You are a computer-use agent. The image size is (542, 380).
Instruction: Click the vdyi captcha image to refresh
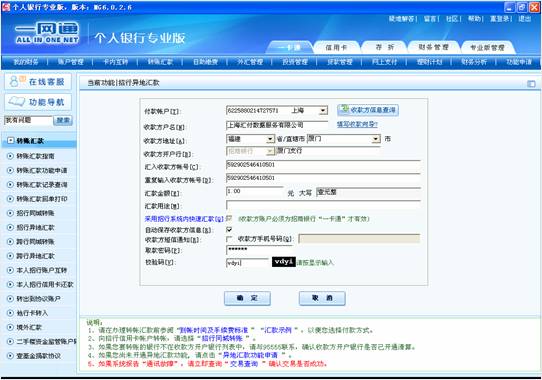(283, 262)
